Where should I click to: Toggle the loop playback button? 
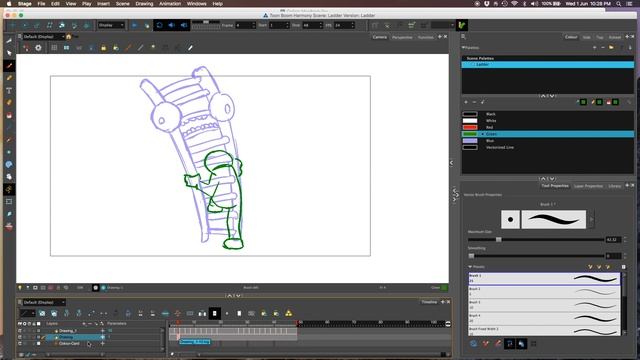pyautogui.click(x=160, y=25)
